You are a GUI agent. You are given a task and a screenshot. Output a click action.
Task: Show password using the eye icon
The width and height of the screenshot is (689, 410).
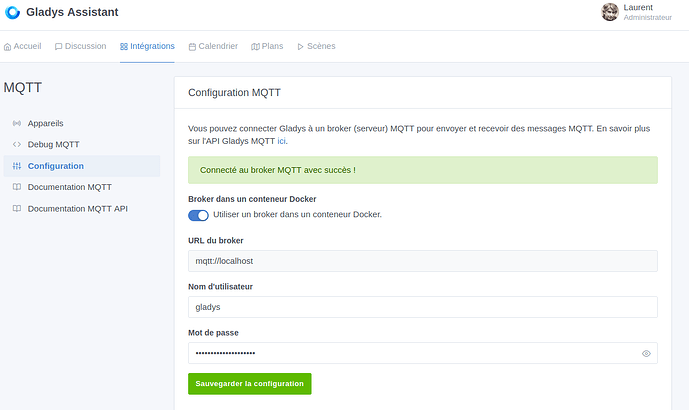[646, 353]
